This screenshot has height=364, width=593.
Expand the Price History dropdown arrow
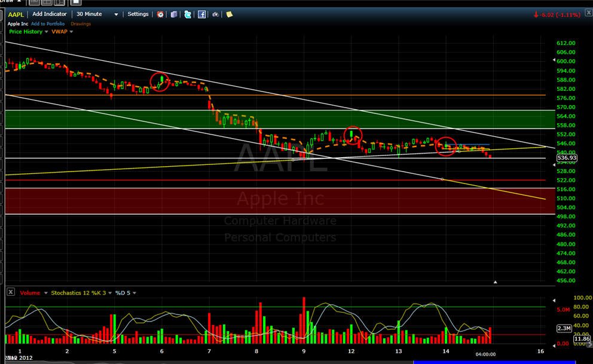coord(46,32)
